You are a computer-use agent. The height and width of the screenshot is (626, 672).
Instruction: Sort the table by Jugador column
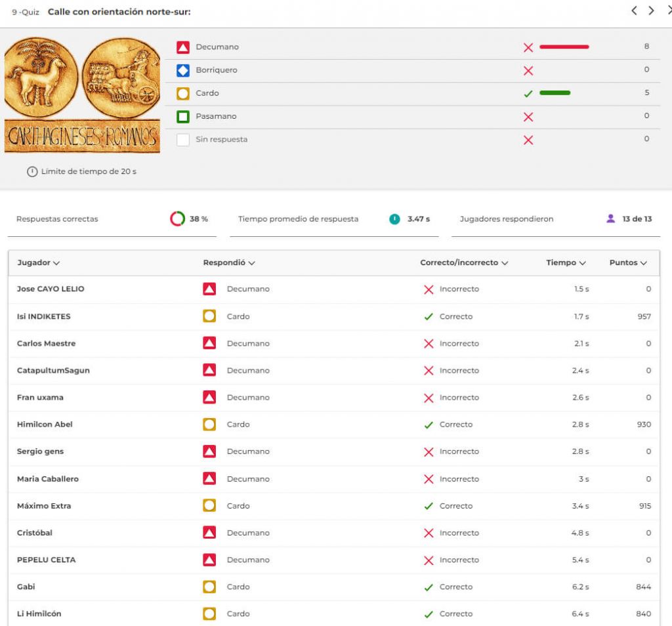38,262
